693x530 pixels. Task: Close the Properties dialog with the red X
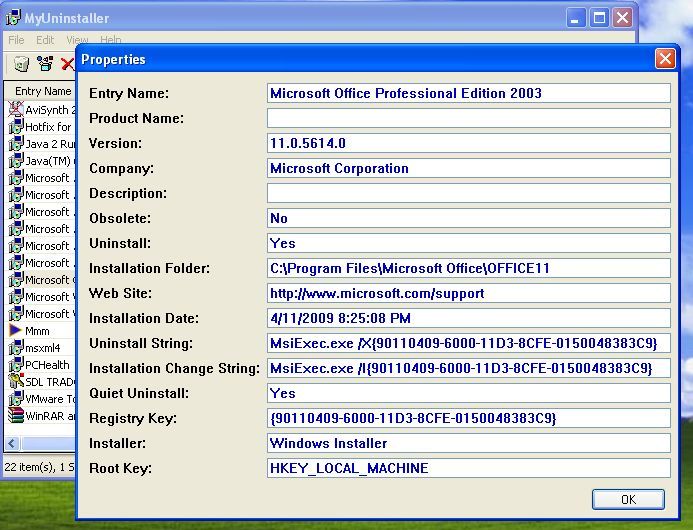click(665, 59)
